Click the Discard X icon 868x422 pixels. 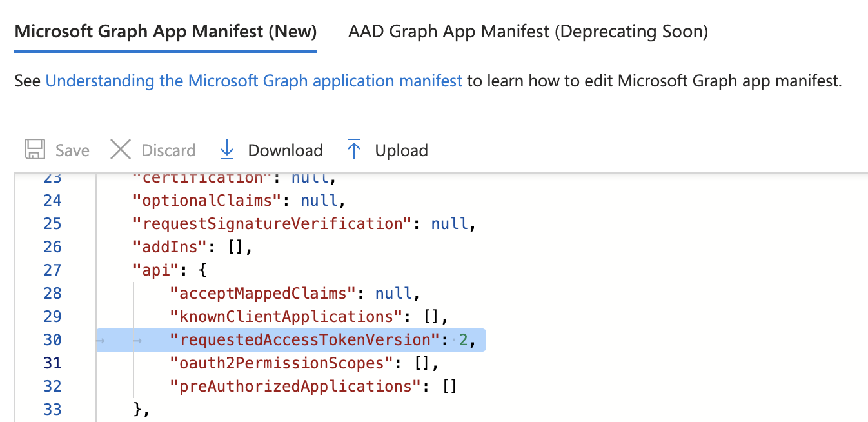pos(121,150)
